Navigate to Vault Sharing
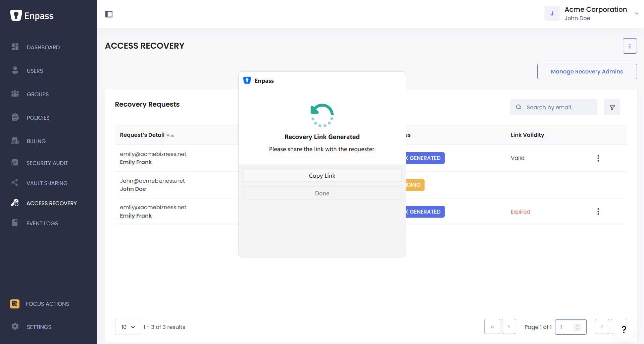Viewport: 644px width, 344px height. (47, 183)
